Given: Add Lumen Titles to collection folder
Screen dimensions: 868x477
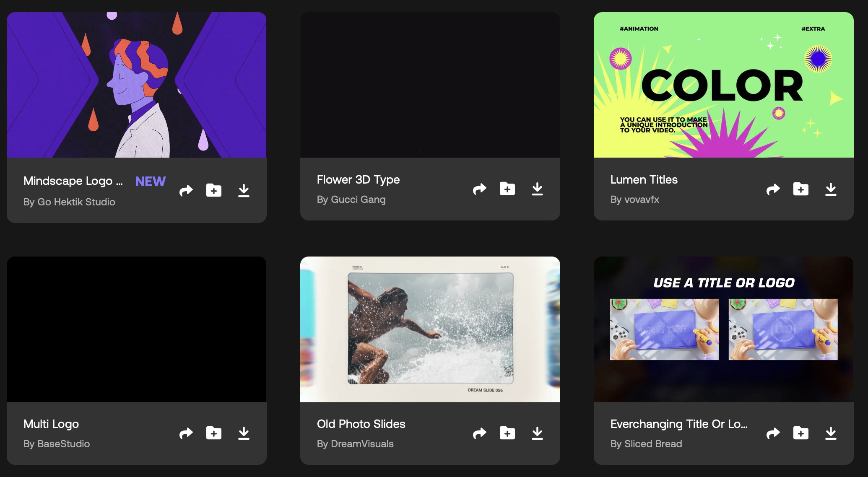Looking at the screenshot, I should click(800, 189).
